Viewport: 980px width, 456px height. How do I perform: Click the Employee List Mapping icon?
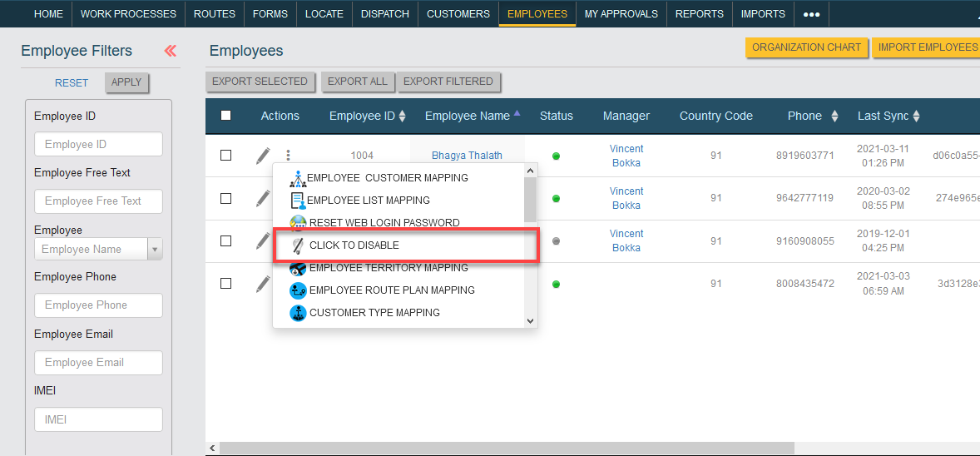298,201
